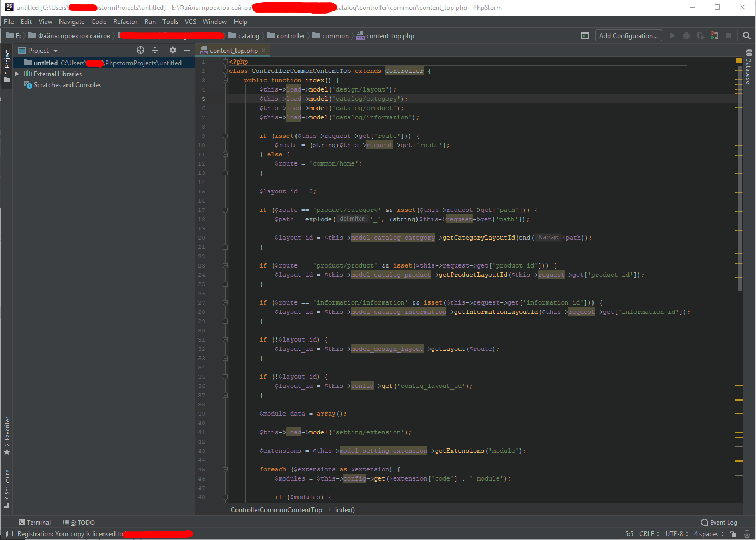The width and height of the screenshot is (756, 540).
Task: Open the Tools menu
Action: coord(170,22)
